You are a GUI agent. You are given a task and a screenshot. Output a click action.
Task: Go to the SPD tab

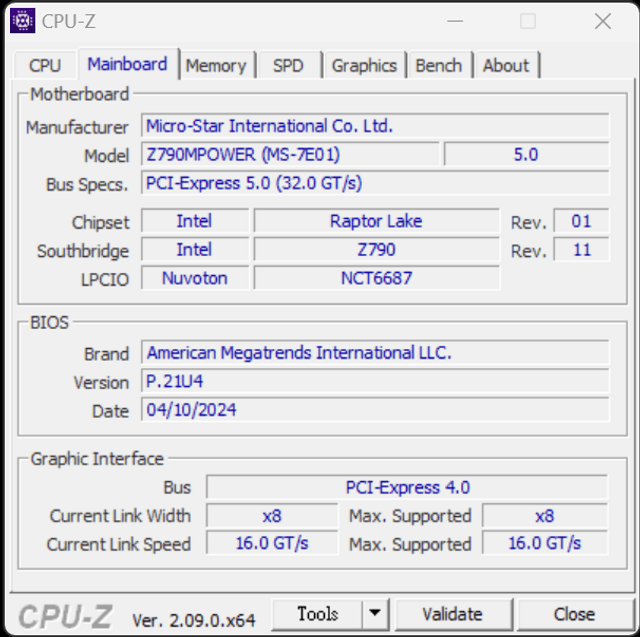[288, 65]
